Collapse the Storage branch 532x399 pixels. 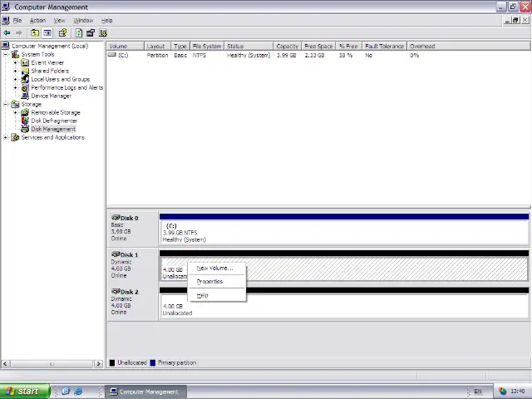coord(6,104)
